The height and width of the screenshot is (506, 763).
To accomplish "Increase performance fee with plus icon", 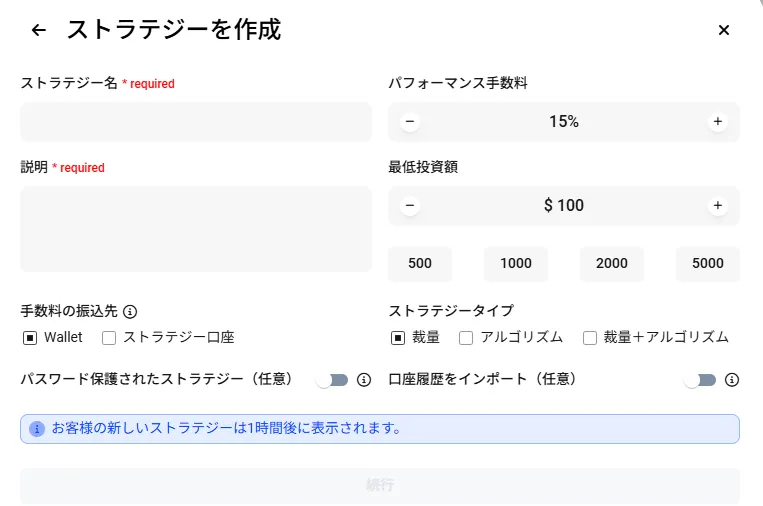I will (717, 122).
